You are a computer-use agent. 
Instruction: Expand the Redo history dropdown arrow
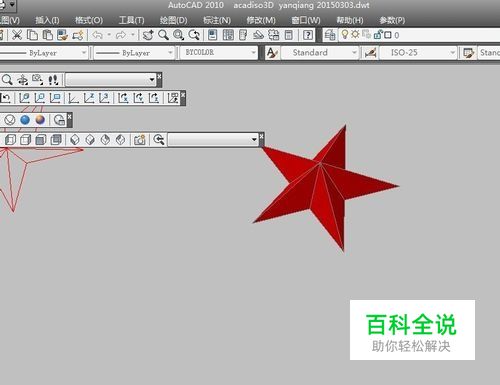click(x=133, y=35)
